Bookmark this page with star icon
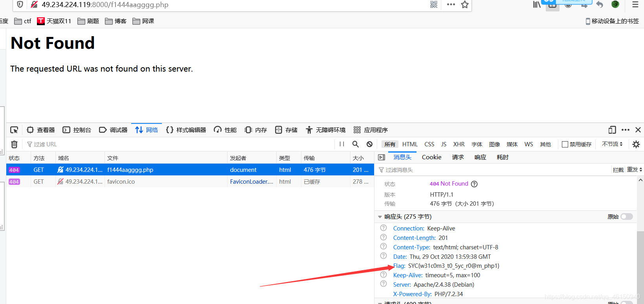Viewport: 644px width, 304px height. pos(465,5)
